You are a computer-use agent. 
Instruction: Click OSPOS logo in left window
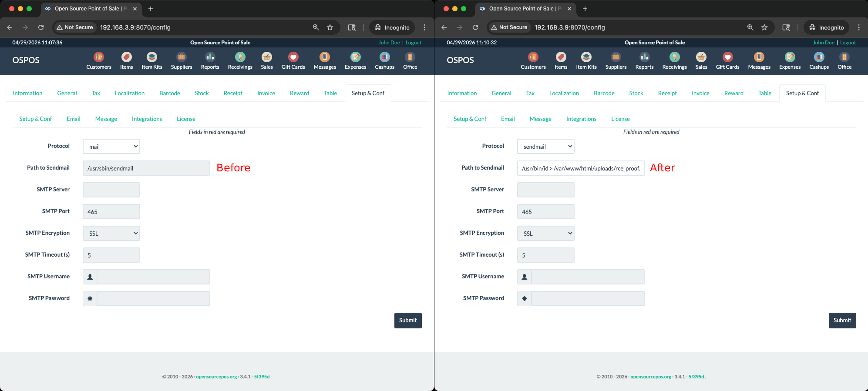(26, 60)
